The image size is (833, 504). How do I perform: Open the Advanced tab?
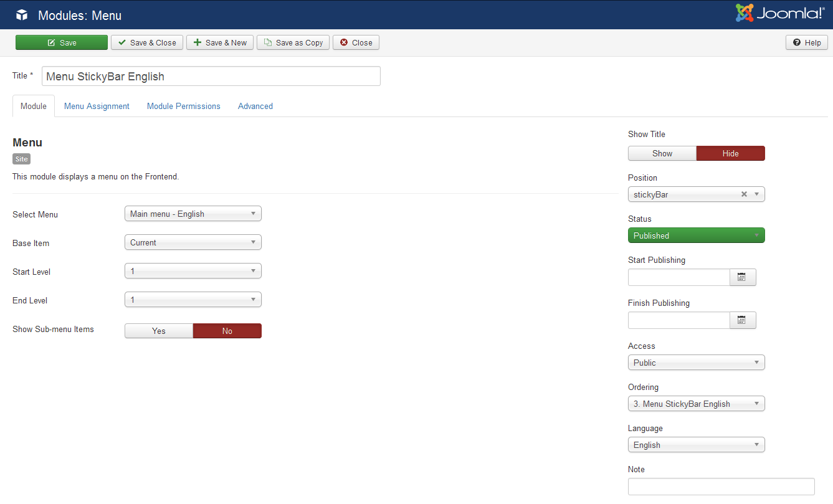(255, 106)
